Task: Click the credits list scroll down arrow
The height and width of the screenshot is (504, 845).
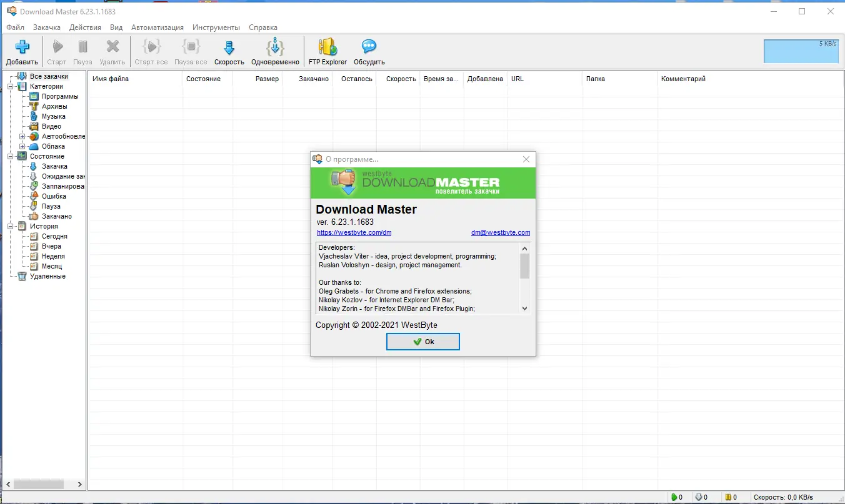Action: coord(524,308)
